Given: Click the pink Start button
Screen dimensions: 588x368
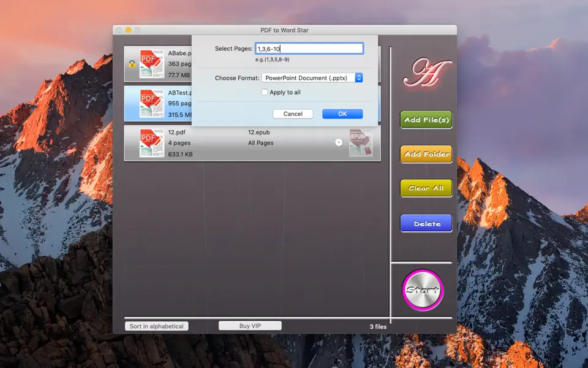Looking at the screenshot, I should [423, 288].
